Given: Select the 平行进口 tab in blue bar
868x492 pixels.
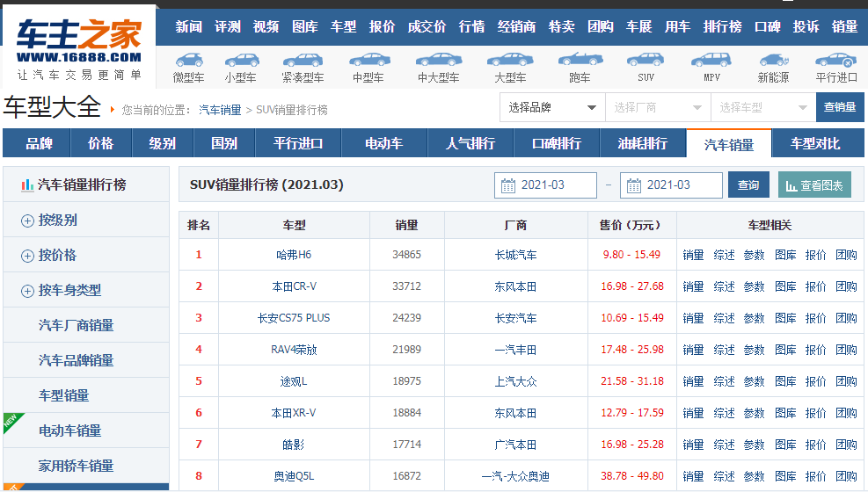Looking at the screenshot, I should click(x=298, y=144).
